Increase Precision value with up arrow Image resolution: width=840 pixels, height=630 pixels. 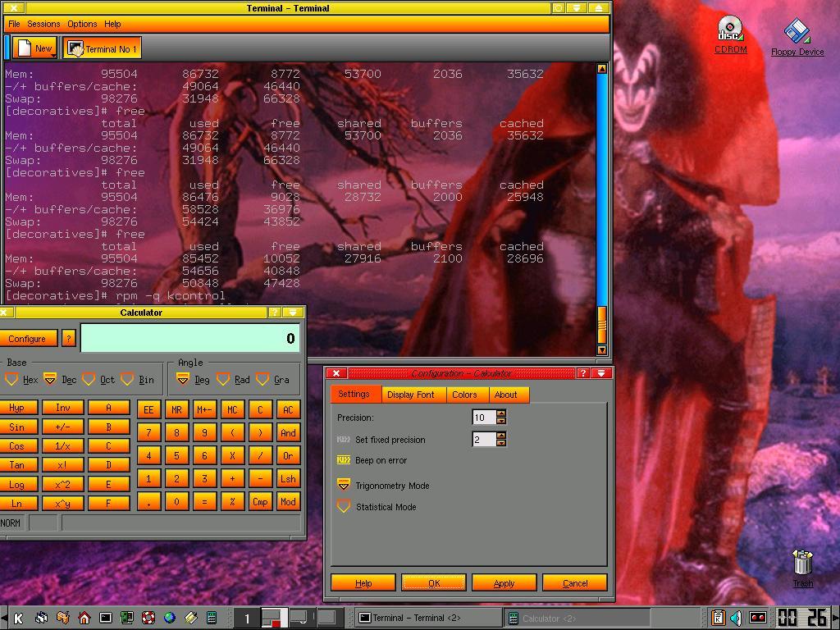(501, 413)
